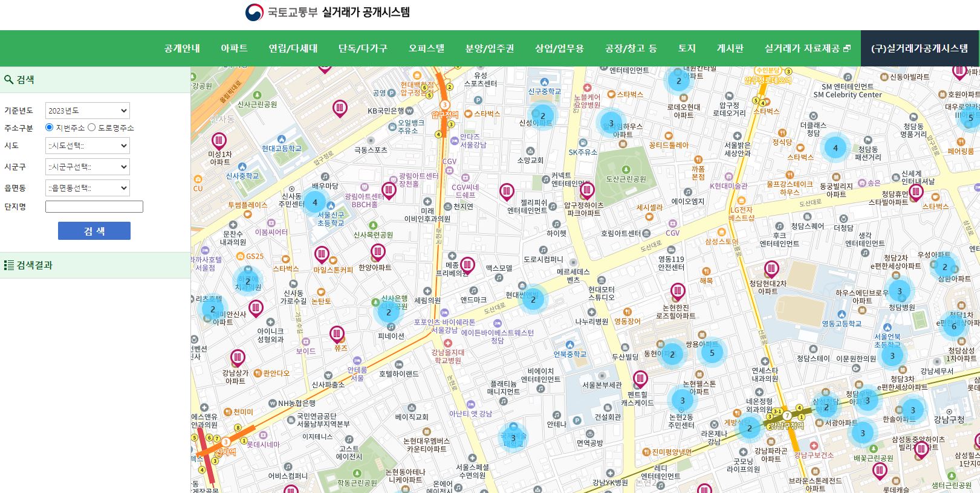This screenshot has height=493, width=980.
Task: Open the 2-cluster on 동현아파트
Action: (672, 355)
